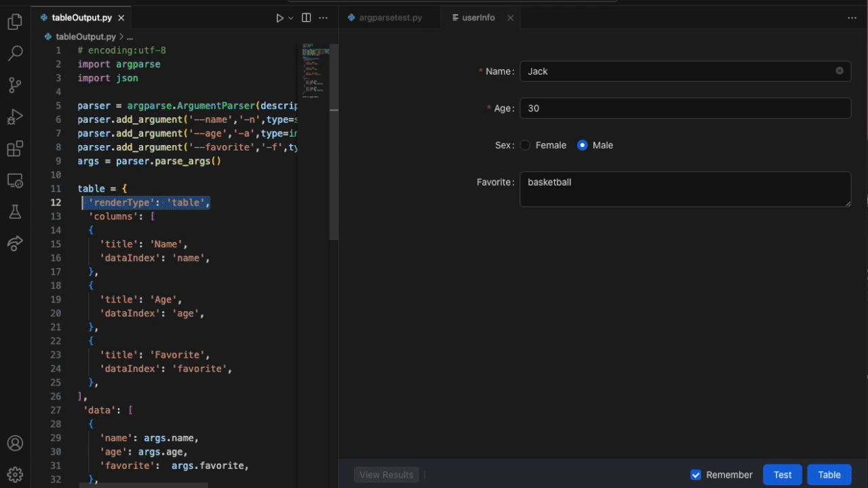Image resolution: width=868 pixels, height=488 pixels.
Task: Click the 'dataIndex': 'favorite' code line
Action: (x=166, y=369)
